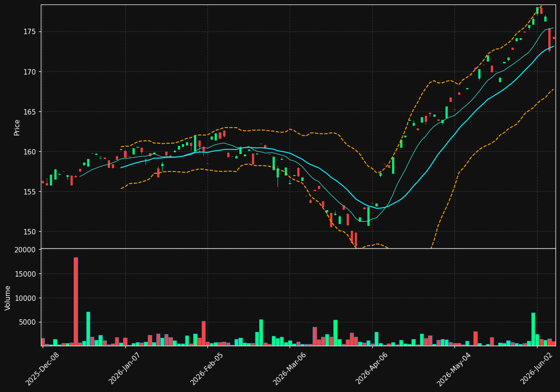Click the 2025-Dec-08 date label
The width and height of the screenshot is (560, 392).
pyautogui.click(x=42, y=368)
